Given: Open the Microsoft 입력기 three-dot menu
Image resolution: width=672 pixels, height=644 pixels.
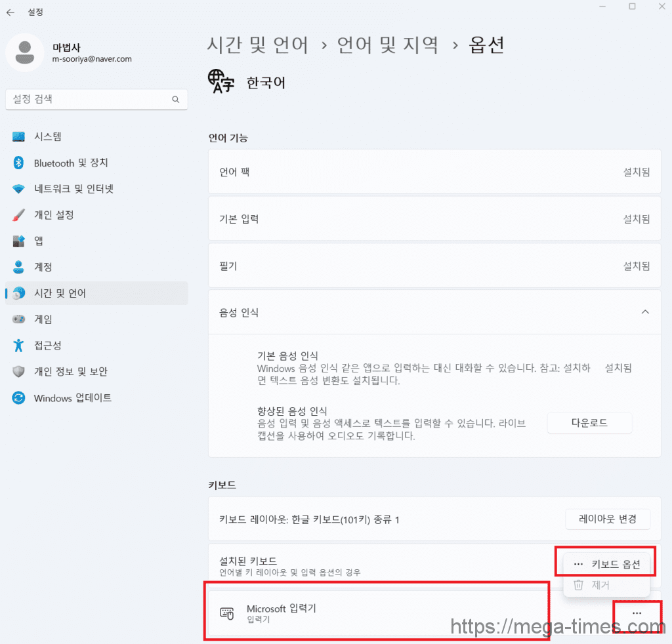Looking at the screenshot, I should coord(636,613).
